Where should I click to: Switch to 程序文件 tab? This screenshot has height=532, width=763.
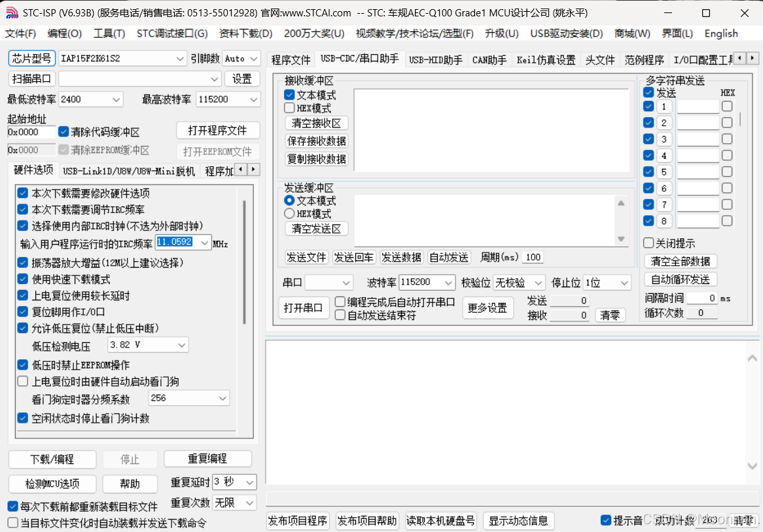tap(291, 60)
